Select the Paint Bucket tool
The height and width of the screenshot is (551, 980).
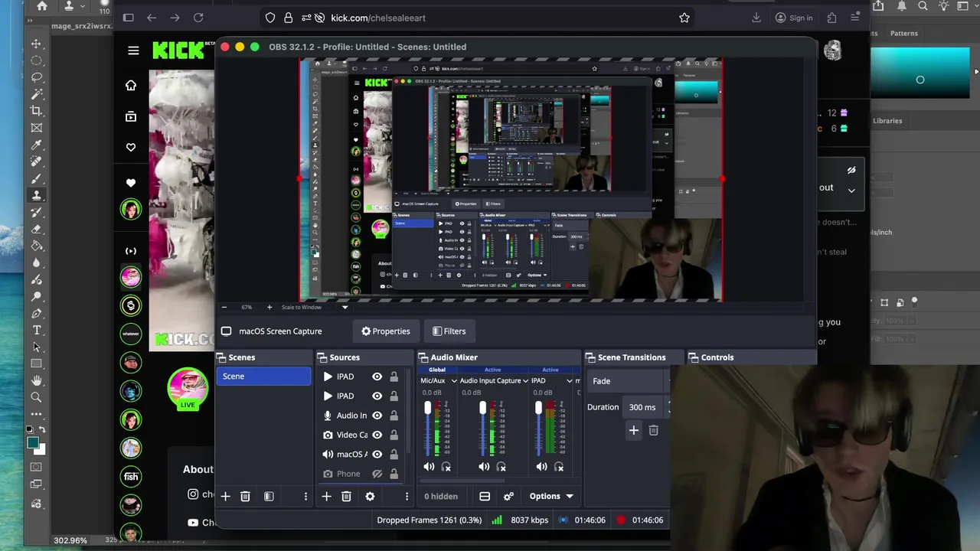[36, 246]
